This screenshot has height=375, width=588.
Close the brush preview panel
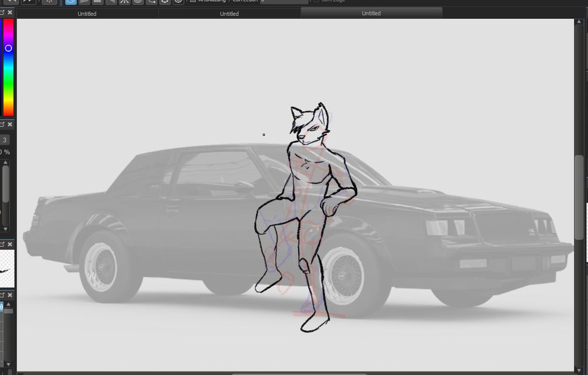coord(10,244)
